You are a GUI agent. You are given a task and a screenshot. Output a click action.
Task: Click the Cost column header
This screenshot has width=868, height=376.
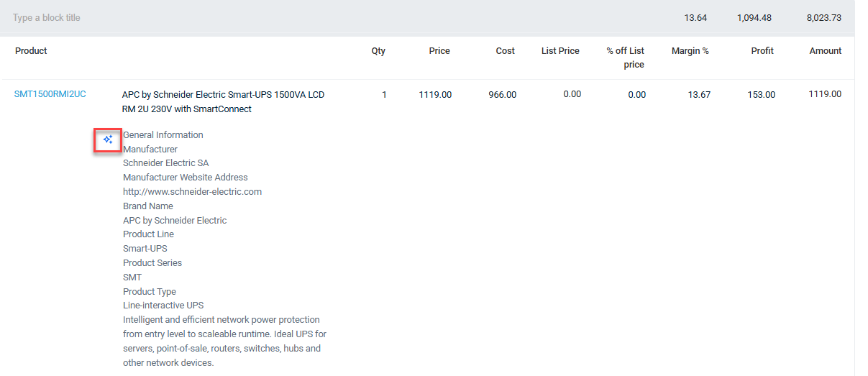(x=505, y=51)
